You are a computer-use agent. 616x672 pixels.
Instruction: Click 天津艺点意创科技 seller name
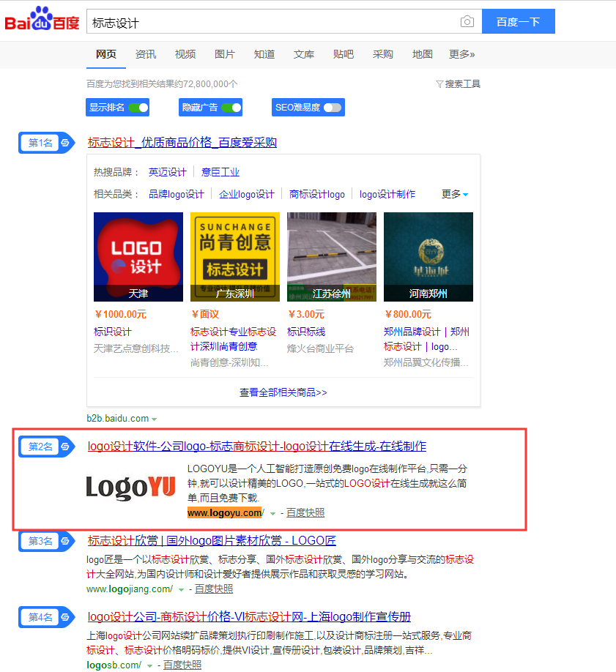coord(136,349)
